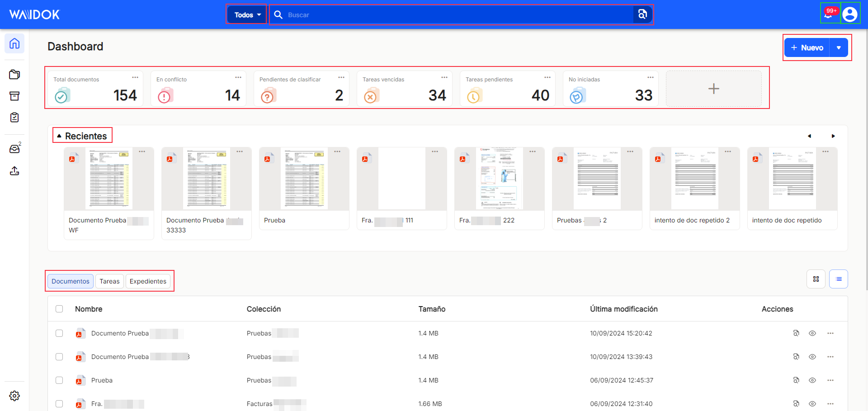
Task: Open the home dashboard sidebar icon
Action: point(14,43)
